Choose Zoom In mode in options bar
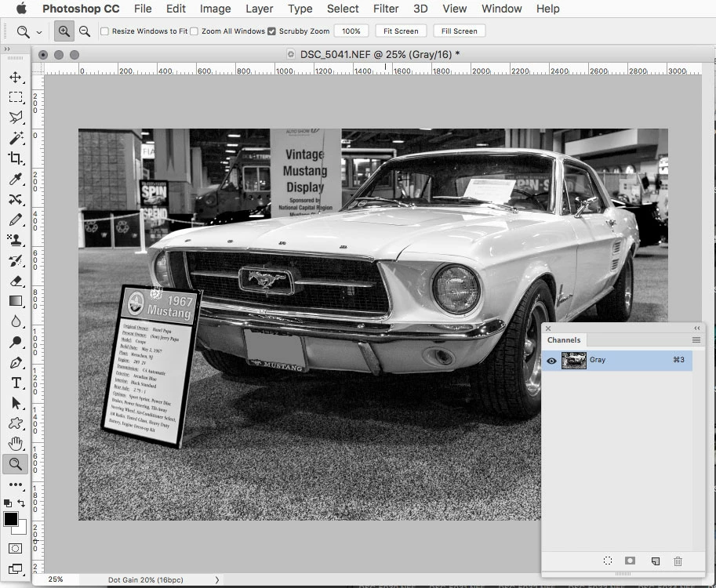The width and height of the screenshot is (716, 588). point(64,31)
